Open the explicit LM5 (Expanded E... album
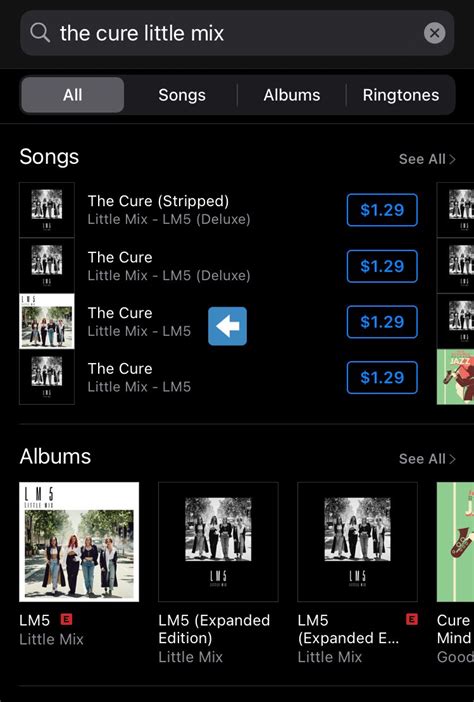 (358, 542)
